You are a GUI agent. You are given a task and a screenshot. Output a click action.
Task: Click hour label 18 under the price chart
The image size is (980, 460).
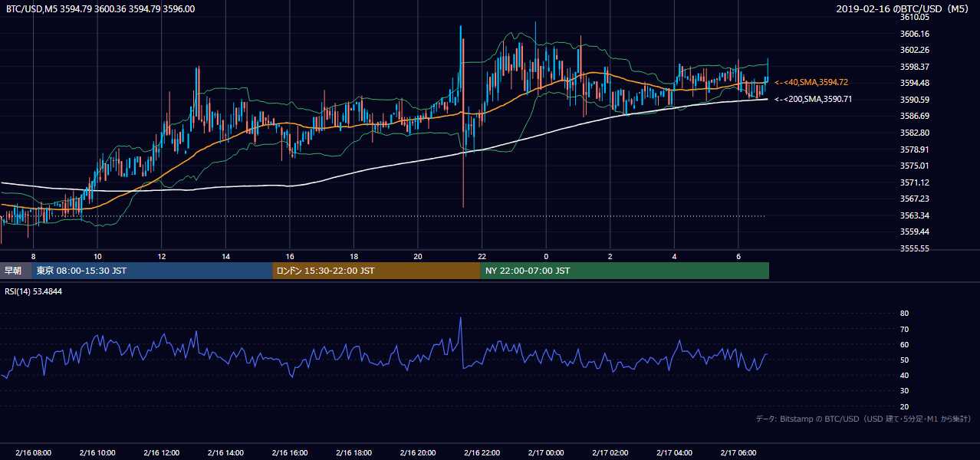click(354, 256)
